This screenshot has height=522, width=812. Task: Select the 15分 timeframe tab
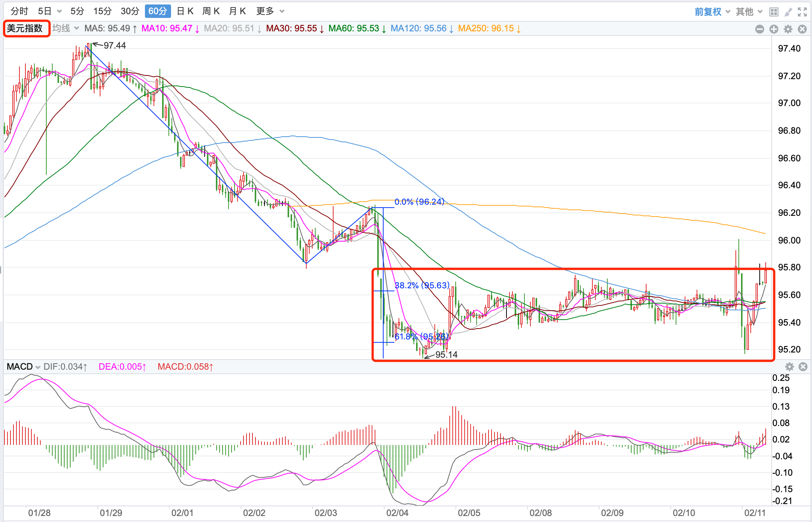(x=102, y=11)
